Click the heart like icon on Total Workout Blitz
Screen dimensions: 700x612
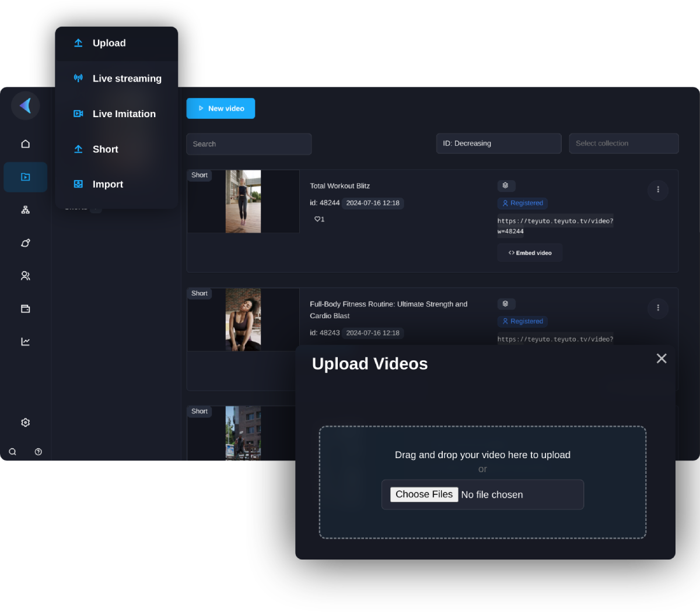click(x=317, y=219)
